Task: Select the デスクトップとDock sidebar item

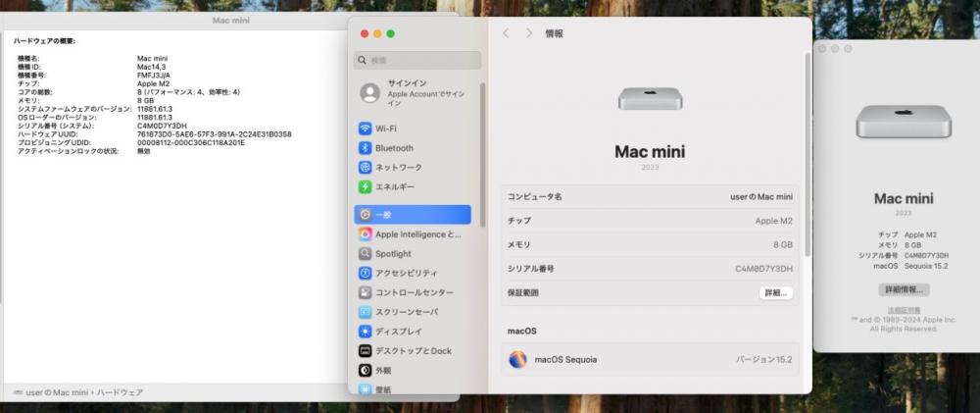Action: [x=413, y=351]
